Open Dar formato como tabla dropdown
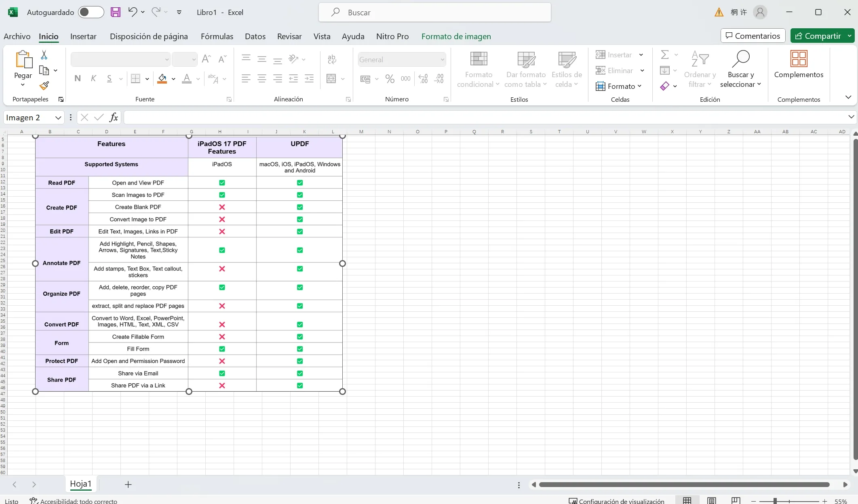The height and width of the screenshot is (504, 858). (x=526, y=69)
